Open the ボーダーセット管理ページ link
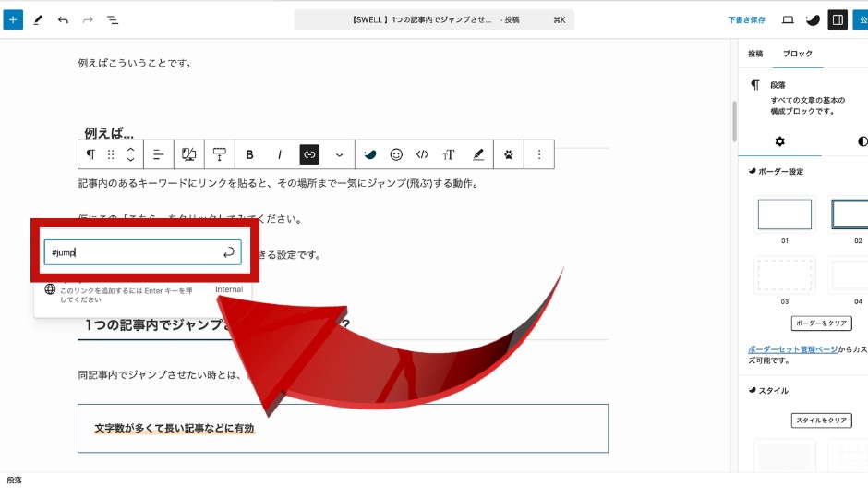Image resolution: width=868 pixels, height=488 pixels. point(792,349)
